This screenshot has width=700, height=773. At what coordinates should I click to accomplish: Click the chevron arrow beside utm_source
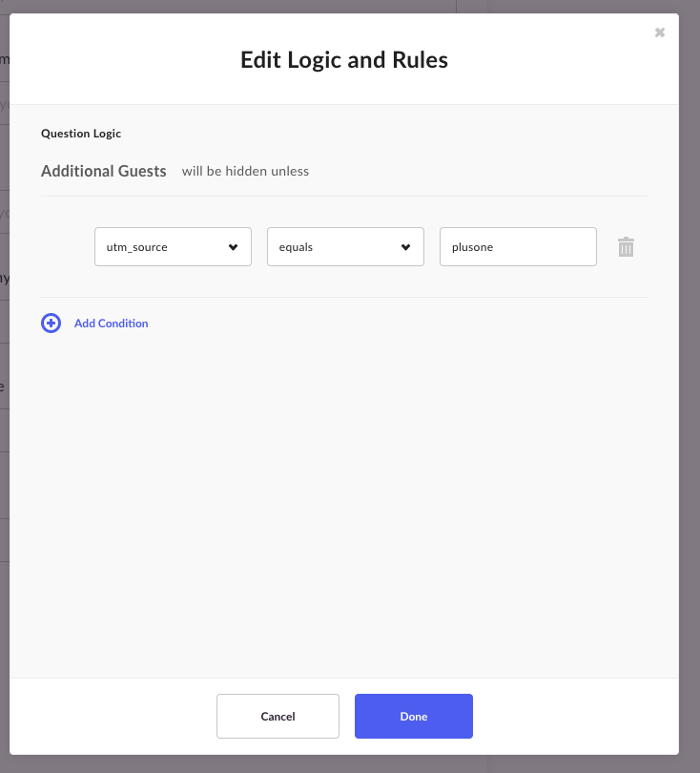click(x=233, y=247)
